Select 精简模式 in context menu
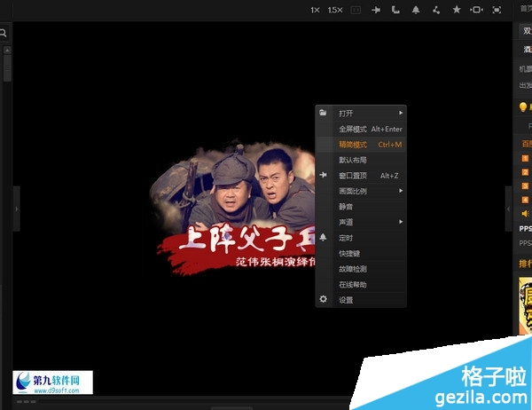 pyautogui.click(x=361, y=145)
